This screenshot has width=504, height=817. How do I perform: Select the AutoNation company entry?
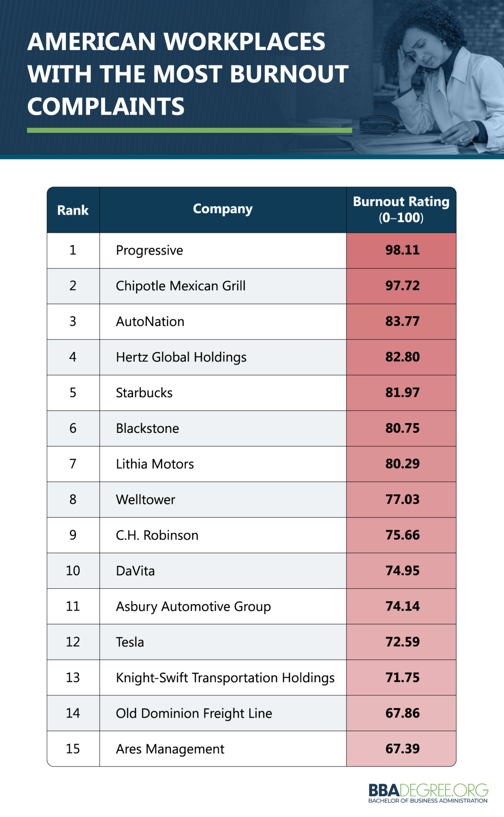150,322
